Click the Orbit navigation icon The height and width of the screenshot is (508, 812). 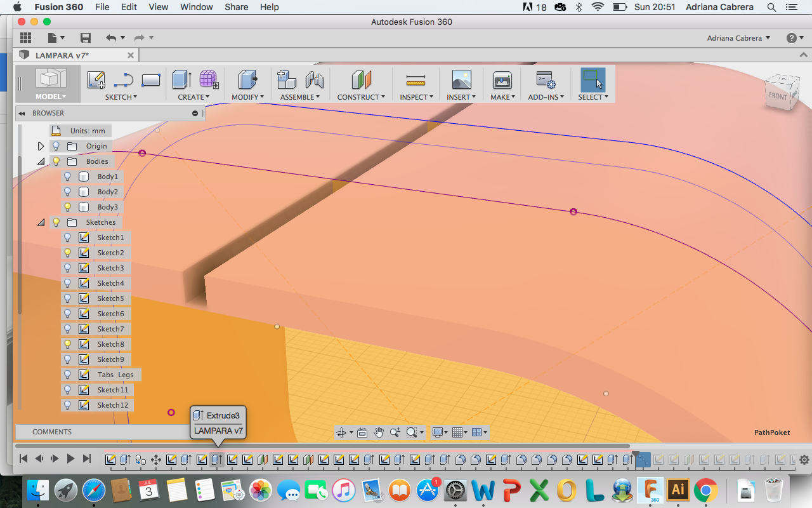(x=341, y=432)
